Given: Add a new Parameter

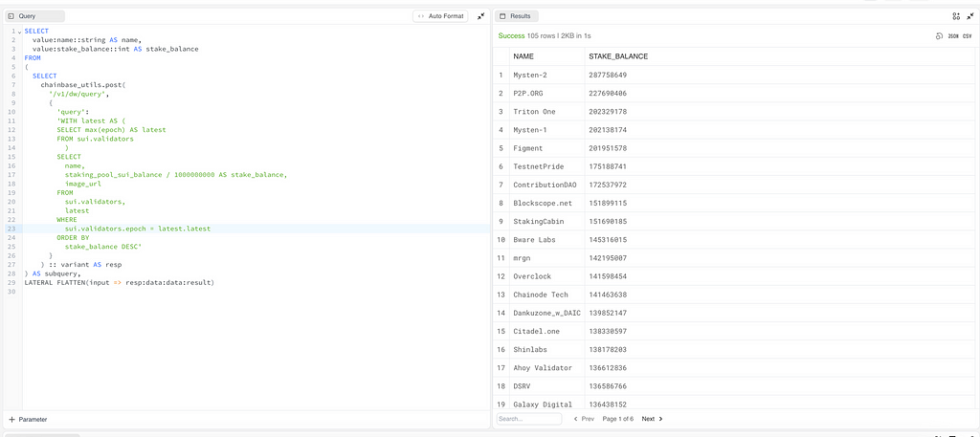Looking at the screenshot, I should 28,420.
